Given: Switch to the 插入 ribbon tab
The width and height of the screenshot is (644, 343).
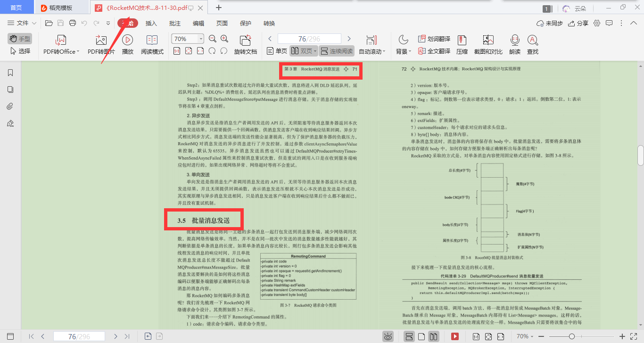Looking at the screenshot, I should [x=151, y=23].
